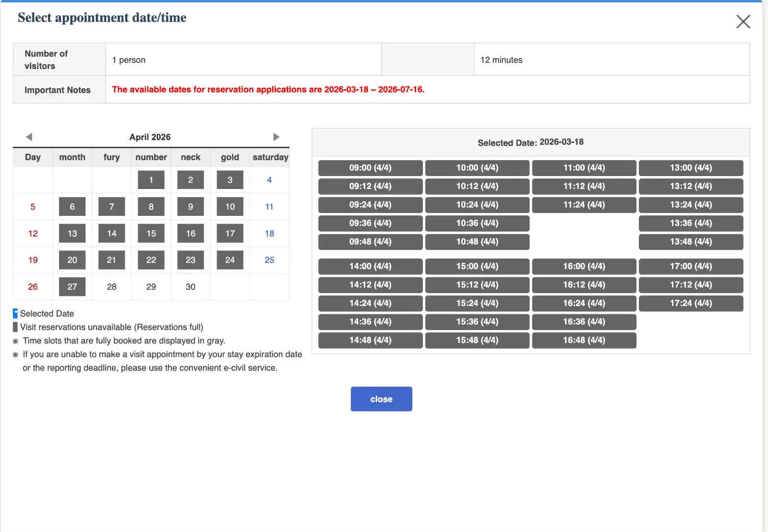Select the 16:48 time slot
Viewport: 768px width, 532px height.
pyautogui.click(x=584, y=340)
